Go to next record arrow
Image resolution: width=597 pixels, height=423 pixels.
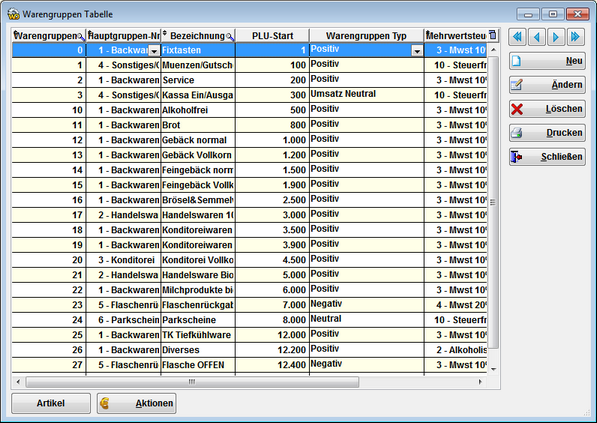pos(556,37)
